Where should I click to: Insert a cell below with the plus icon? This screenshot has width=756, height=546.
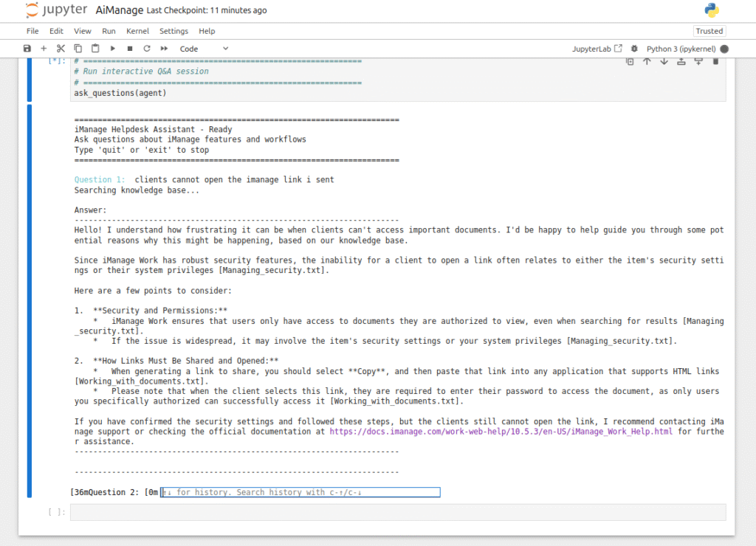[x=44, y=48]
